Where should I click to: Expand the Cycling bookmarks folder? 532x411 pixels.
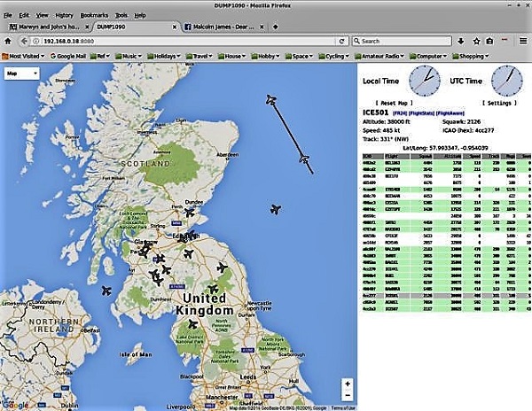(x=334, y=56)
